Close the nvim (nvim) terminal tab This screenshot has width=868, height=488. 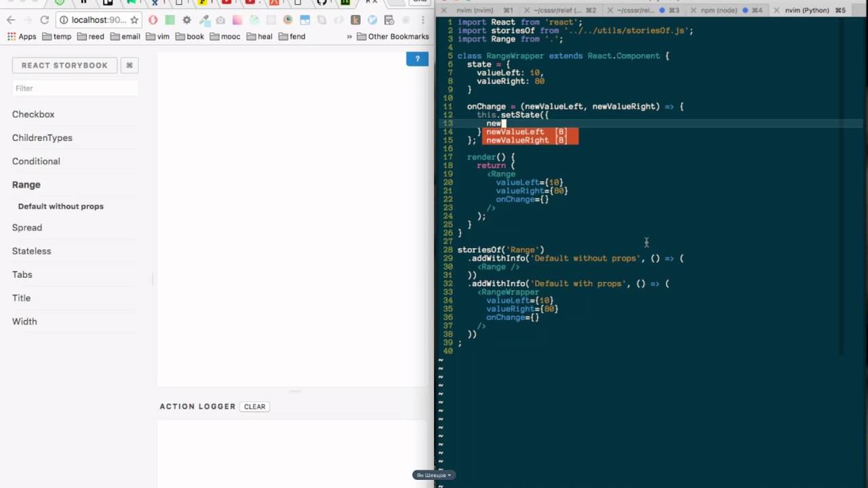[445, 11]
